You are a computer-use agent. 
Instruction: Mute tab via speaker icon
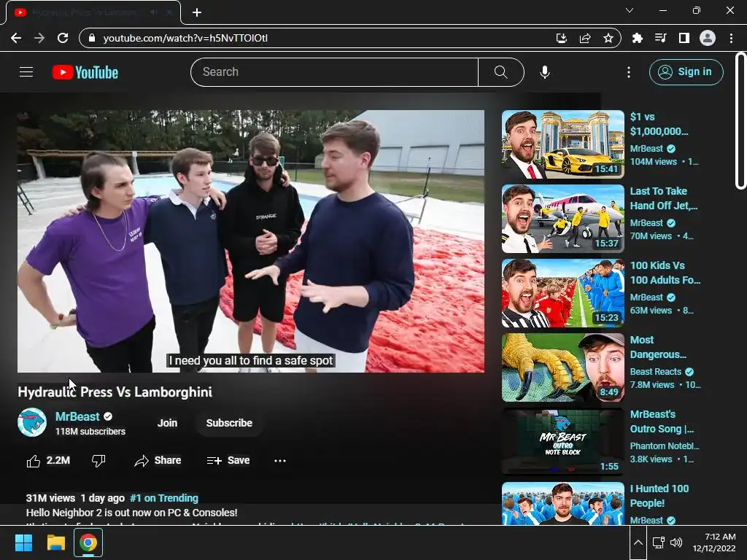pos(153,12)
